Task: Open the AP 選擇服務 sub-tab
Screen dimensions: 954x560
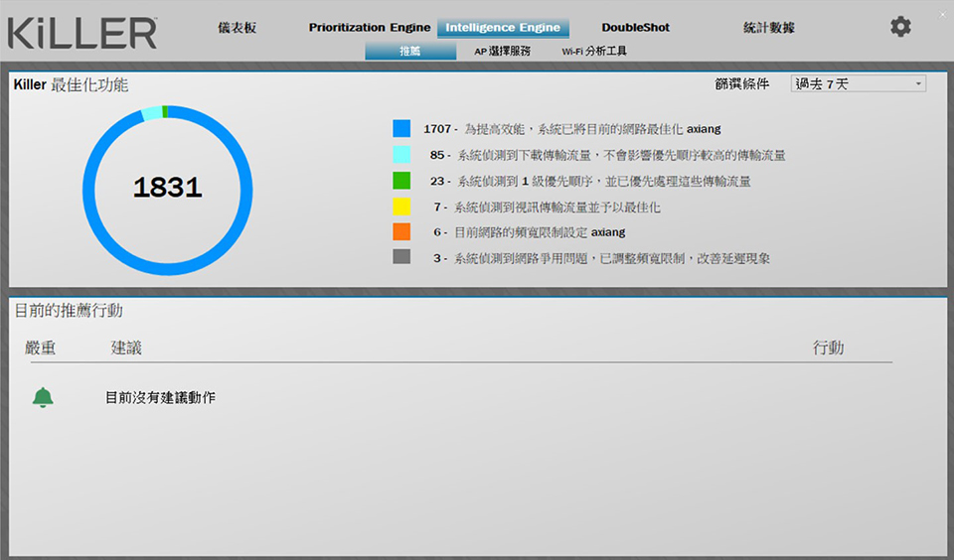Action: [503, 51]
